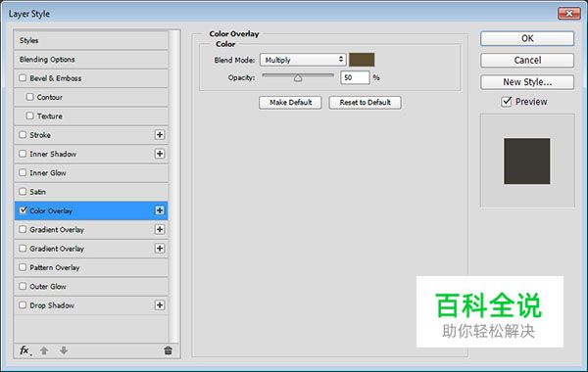Select the Styles list item
Viewport: 588px width, 372px height.
[91, 40]
